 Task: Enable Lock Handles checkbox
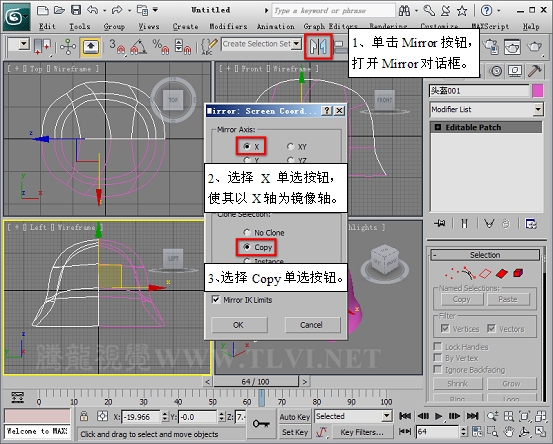click(438, 346)
